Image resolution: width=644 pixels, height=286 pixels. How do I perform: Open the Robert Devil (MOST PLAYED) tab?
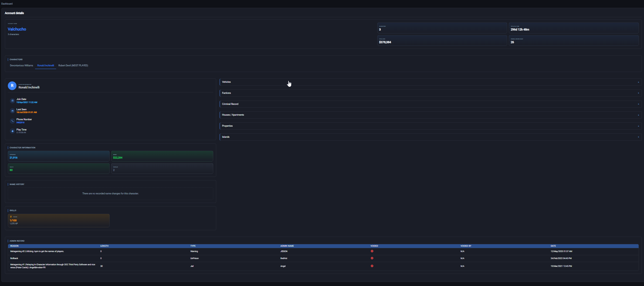tap(73, 66)
